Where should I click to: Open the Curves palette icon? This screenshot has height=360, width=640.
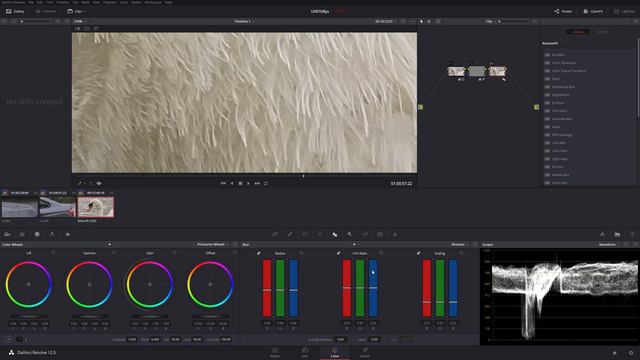tap(275, 234)
